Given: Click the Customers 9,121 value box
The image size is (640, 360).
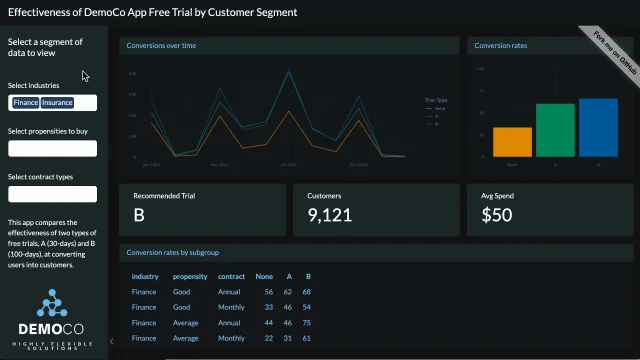Looking at the screenshot, I should click(376, 210).
